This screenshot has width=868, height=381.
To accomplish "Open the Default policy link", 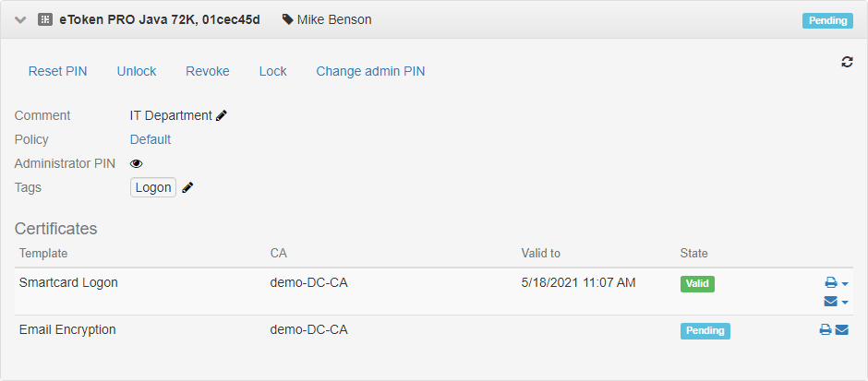I will click(151, 139).
